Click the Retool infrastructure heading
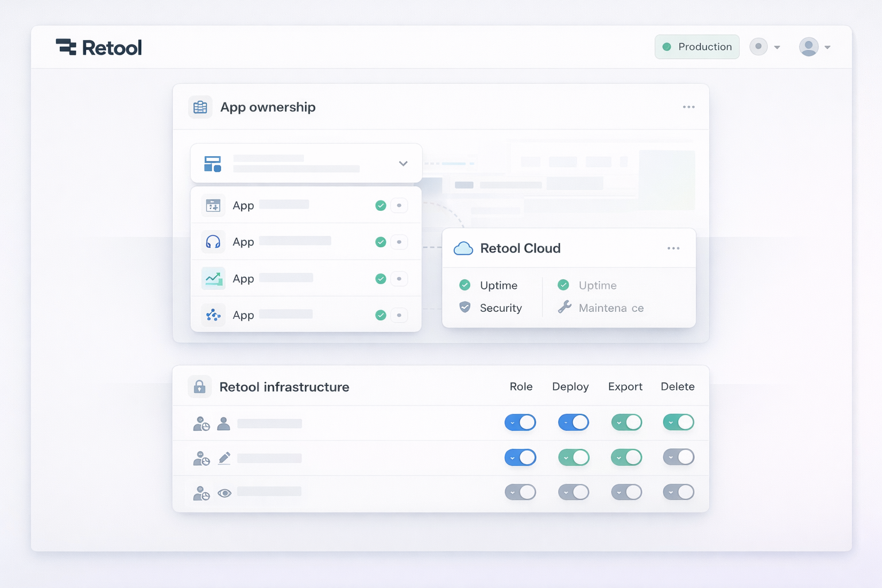882x588 pixels. pyautogui.click(x=284, y=387)
